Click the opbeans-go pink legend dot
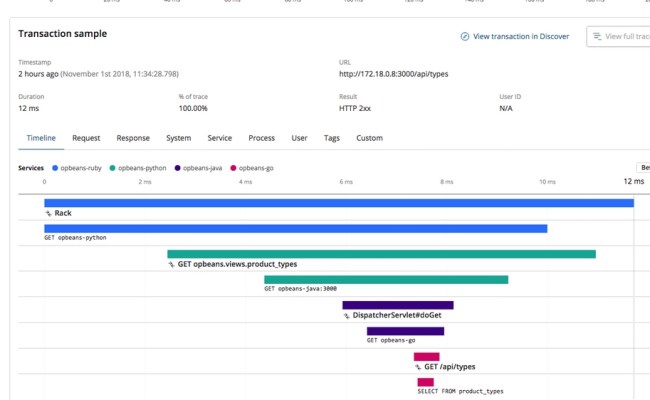 (233, 168)
